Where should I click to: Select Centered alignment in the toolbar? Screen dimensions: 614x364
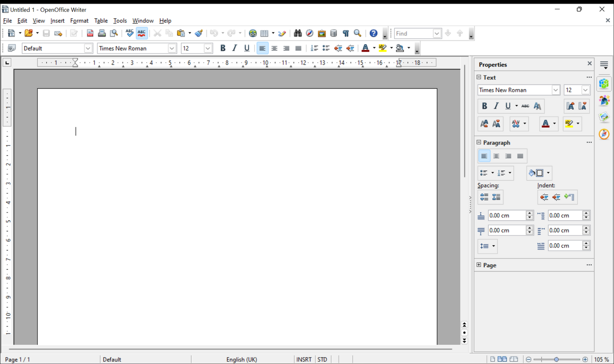coord(274,48)
